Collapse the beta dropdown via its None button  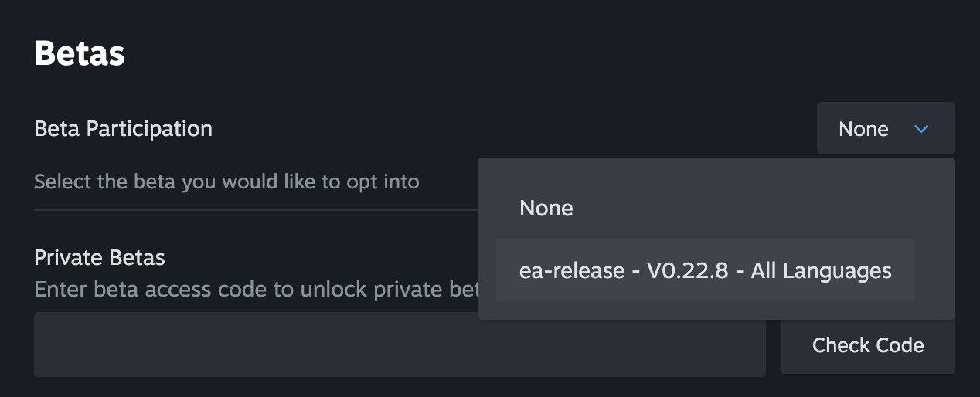(x=885, y=129)
